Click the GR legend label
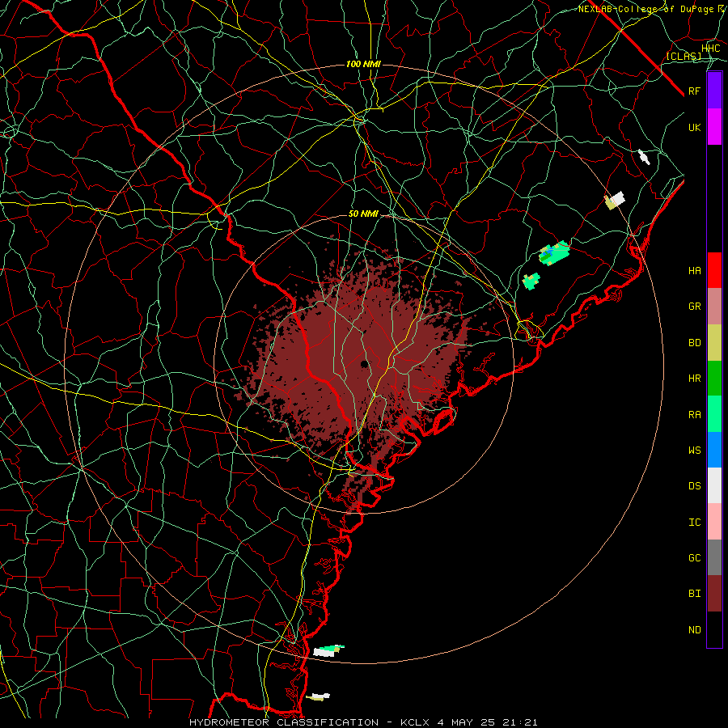 coord(694,307)
